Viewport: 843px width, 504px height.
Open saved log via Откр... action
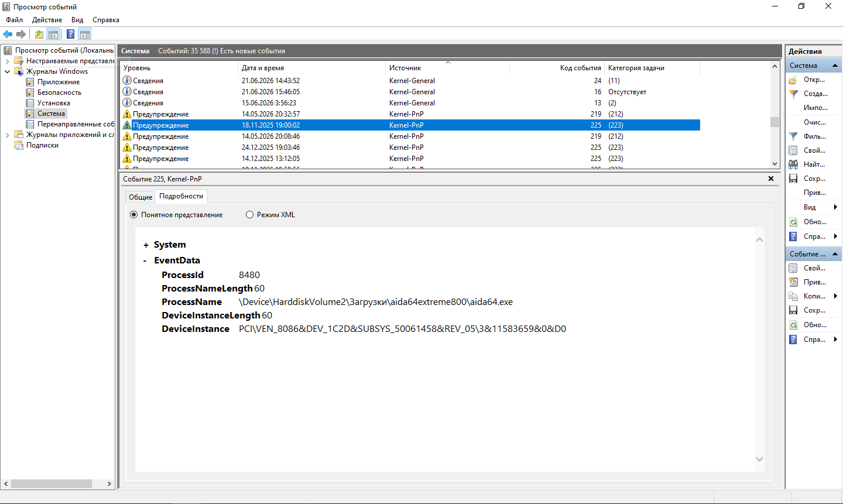(814, 80)
